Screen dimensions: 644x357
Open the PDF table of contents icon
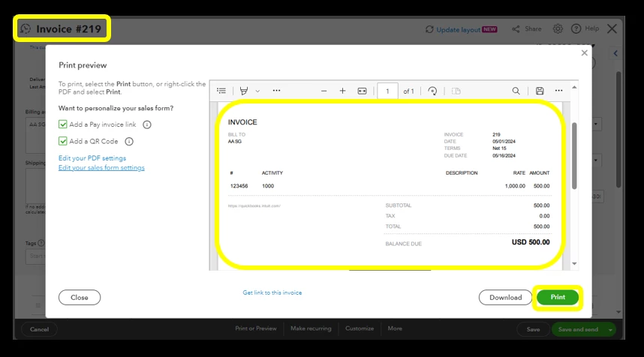coord(221,91)
